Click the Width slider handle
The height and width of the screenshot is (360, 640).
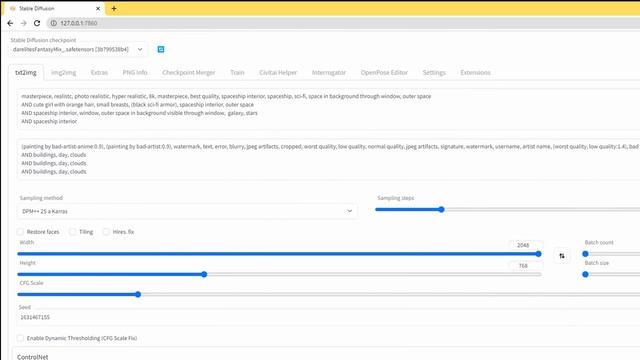click(538, 254)
